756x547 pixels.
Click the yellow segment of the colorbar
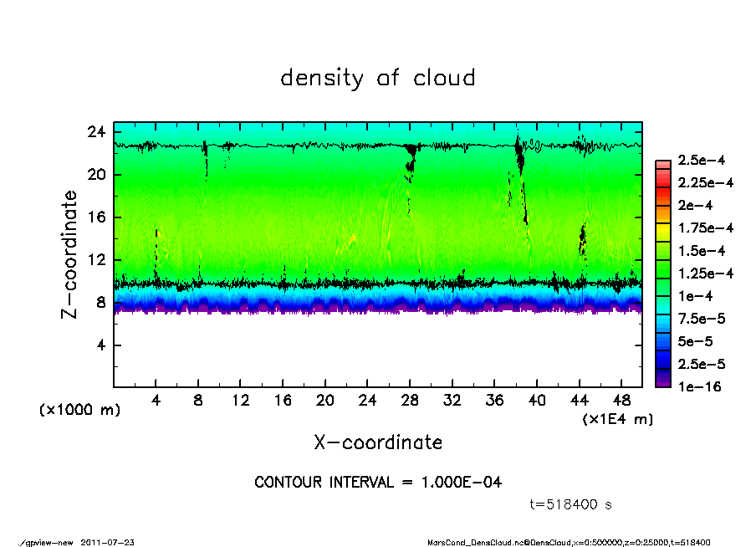tap(663, 233)
